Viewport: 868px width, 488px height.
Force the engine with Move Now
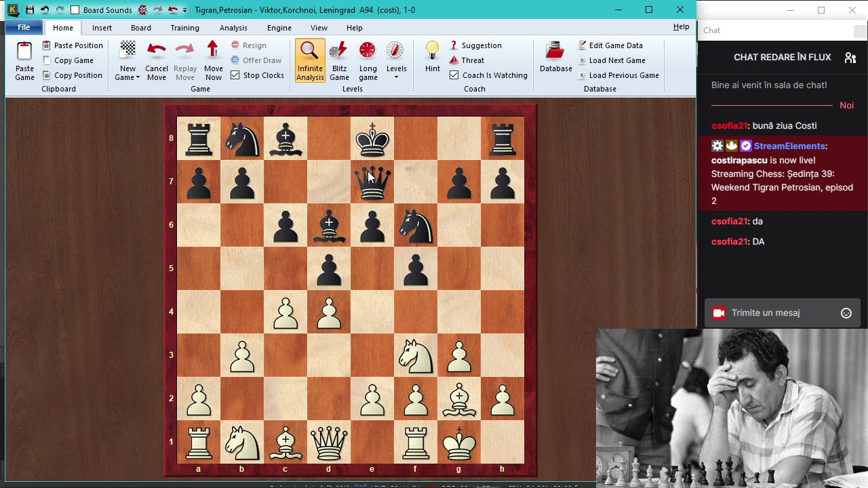(214, 60)
